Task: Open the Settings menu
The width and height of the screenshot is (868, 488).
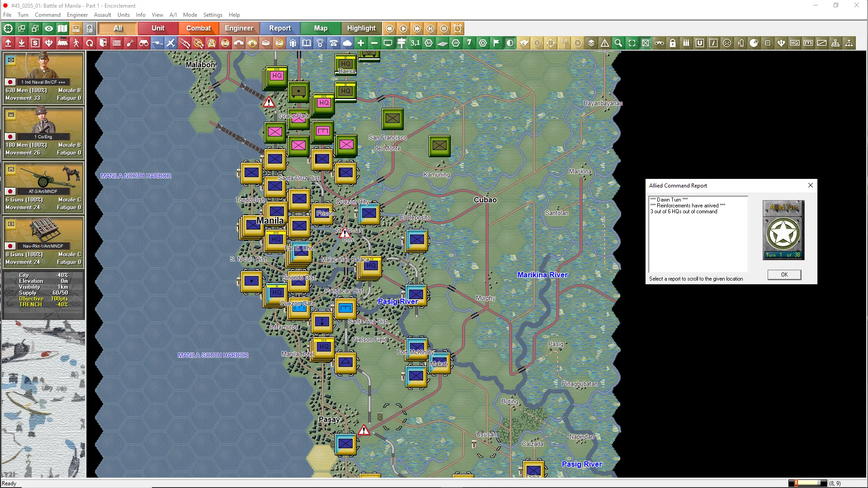Action: click(x=212, y=15)
